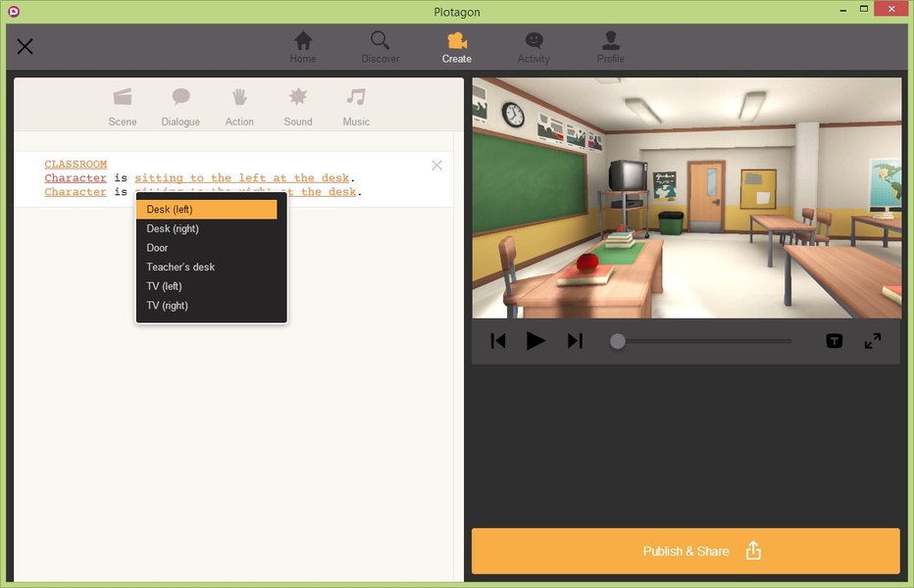Image resolution: width=914 pixels, height=588 pixels.
Task: Click the video progress slider handle
Action: coord(617,341)
